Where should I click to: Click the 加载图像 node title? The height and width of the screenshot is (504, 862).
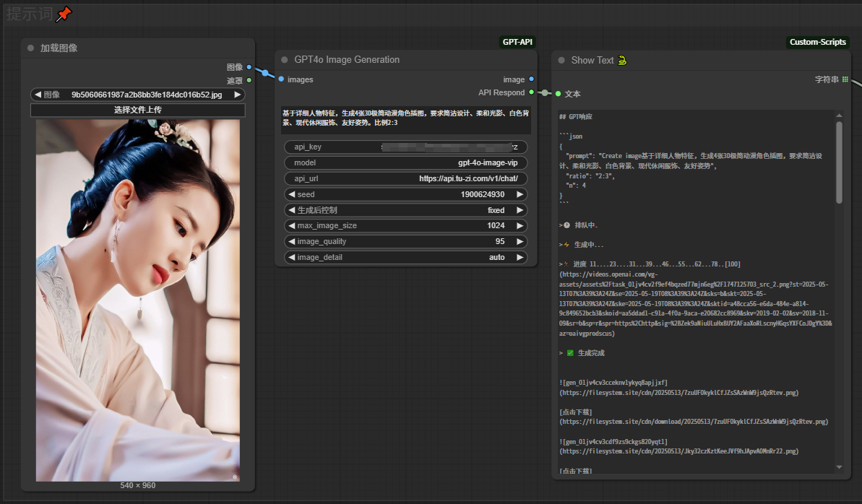click(59, 48)
